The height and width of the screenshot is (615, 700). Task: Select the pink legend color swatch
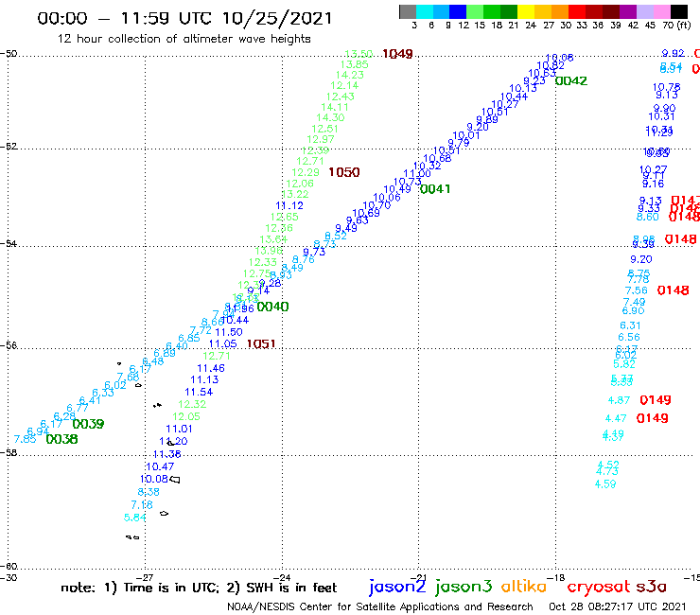661,11
